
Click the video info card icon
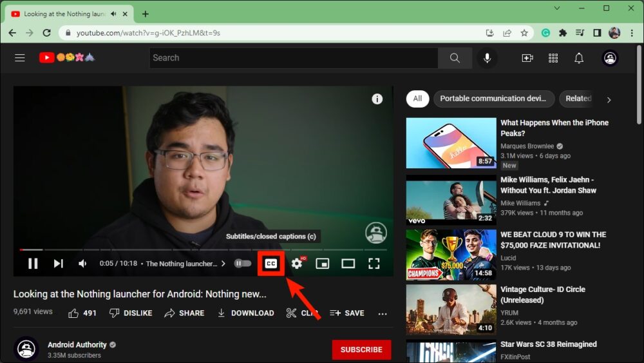pos(377,99)
